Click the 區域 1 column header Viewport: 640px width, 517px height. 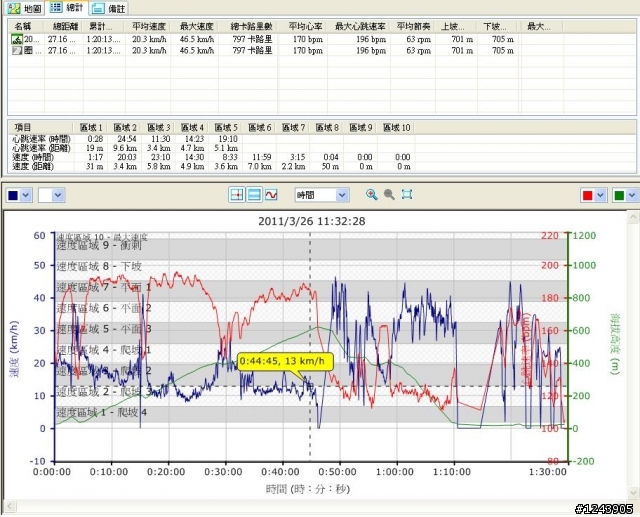point(90,127)
